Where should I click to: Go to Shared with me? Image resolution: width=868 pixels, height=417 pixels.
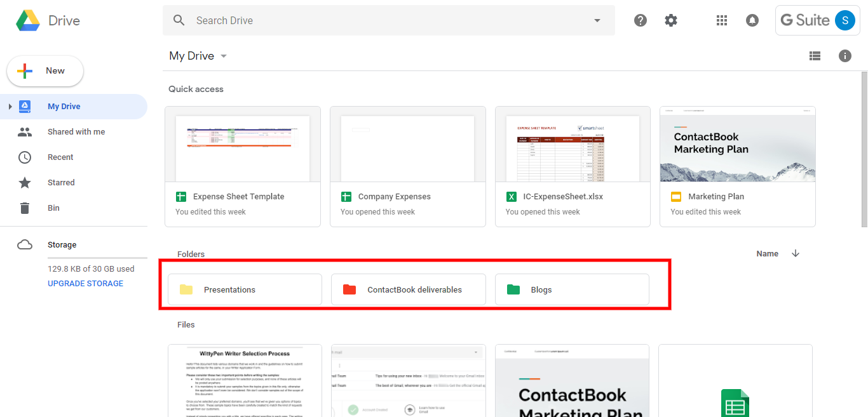[x=74, y=132]
